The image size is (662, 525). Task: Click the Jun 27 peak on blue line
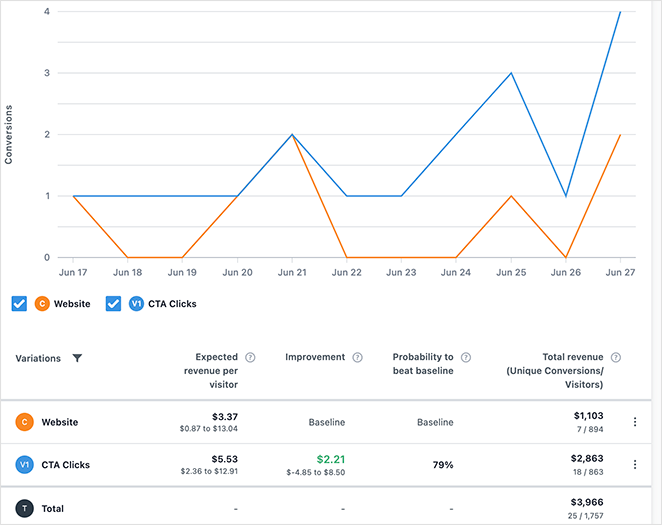click(620, 12)
